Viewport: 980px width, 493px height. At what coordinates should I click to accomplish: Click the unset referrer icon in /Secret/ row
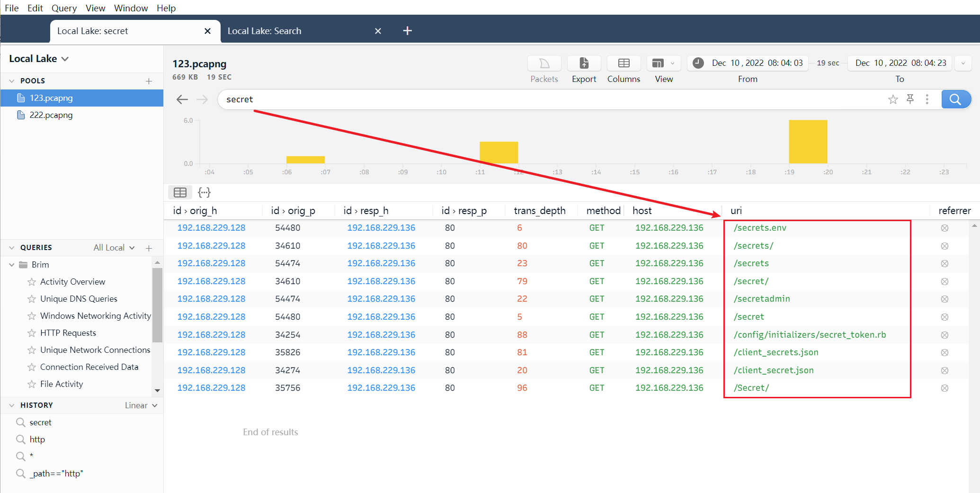coord(944,388)
